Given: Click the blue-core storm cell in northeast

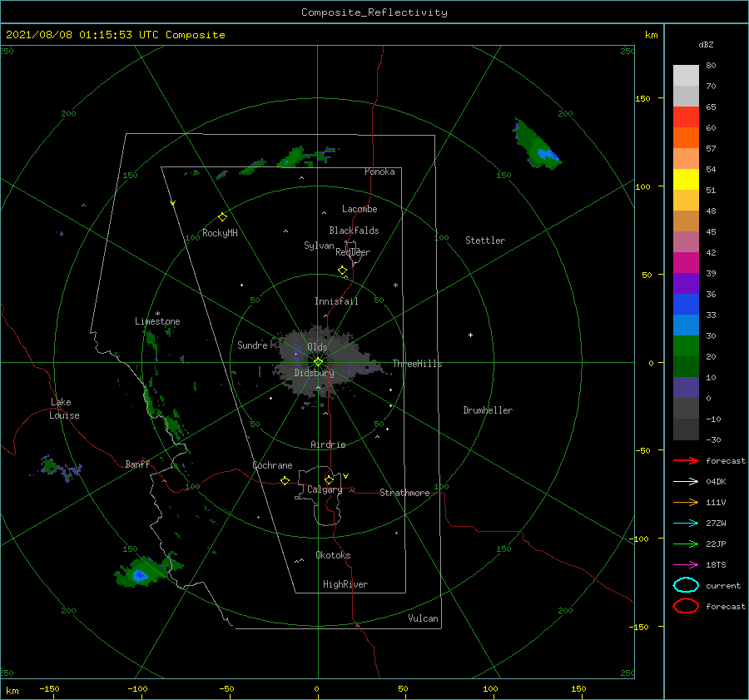Looking at the screenshot, I should tap(538, 146).
